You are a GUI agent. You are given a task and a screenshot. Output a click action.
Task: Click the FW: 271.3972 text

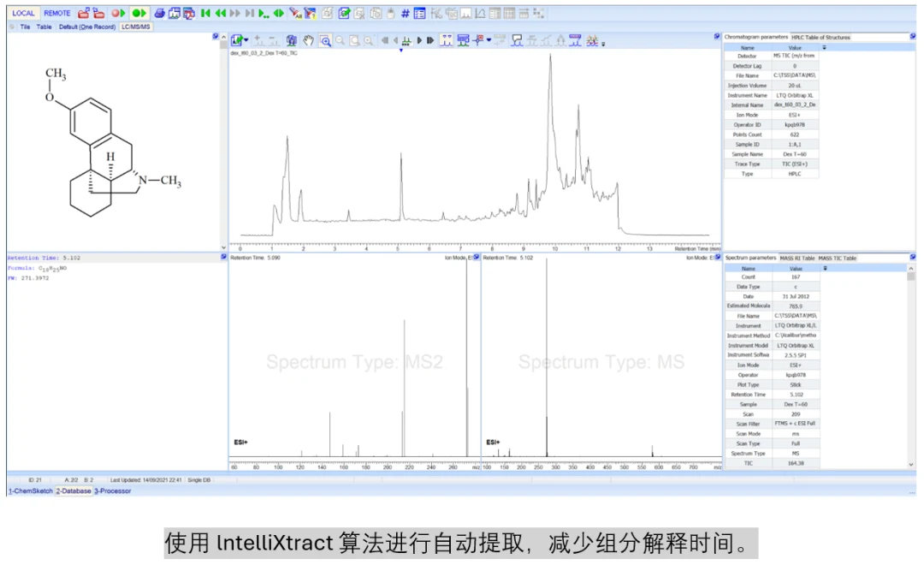pos(28,277)
